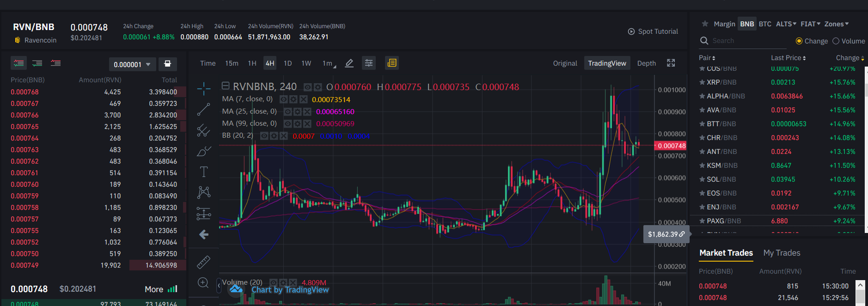This screenshot has height=306, width=868.
Task: Open the FIAT markets dropdown
Action: pos(810,24)
